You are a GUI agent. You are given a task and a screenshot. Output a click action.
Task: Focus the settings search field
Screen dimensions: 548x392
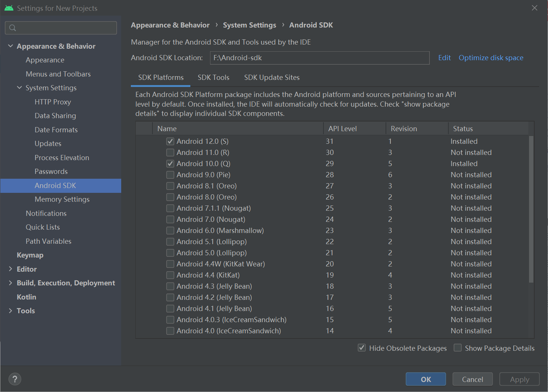tap(61, 28)
